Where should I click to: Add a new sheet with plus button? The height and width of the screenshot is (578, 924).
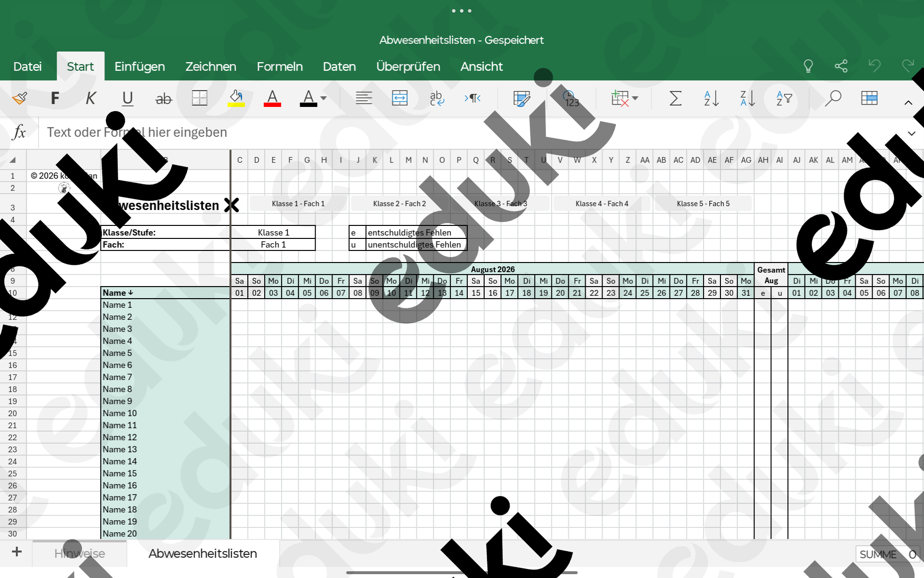pos(17,552)
